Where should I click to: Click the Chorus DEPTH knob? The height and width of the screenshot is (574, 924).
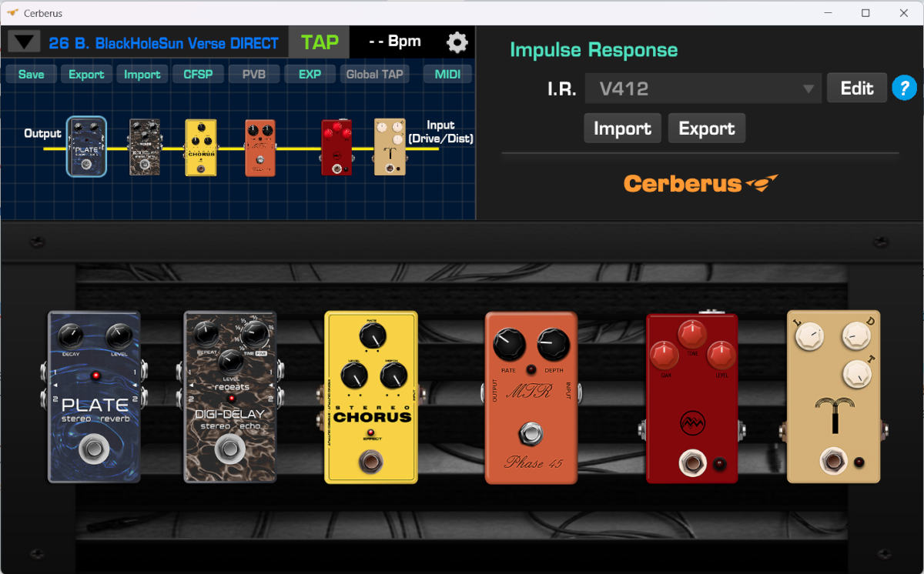tap(393, 375)
